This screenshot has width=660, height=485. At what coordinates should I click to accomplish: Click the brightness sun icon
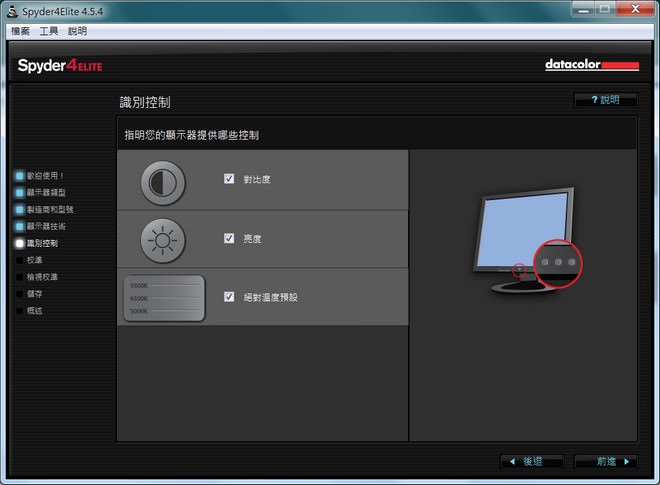pos(163,239)
